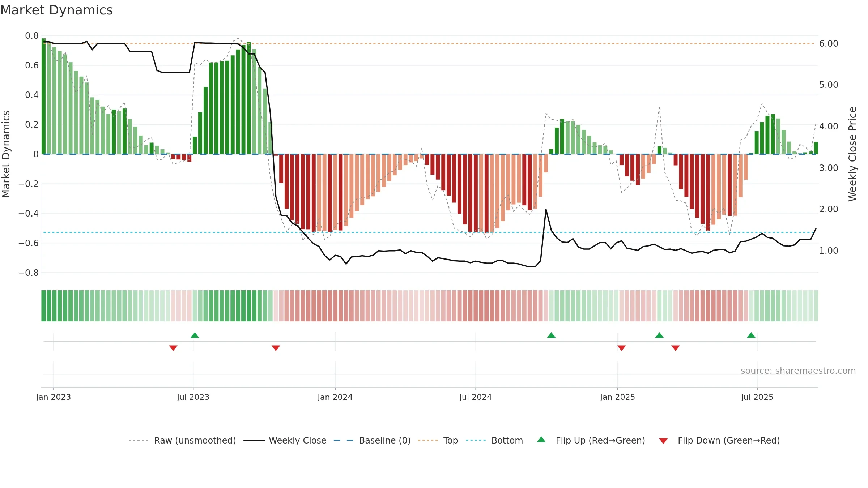The image size is (868, 488).
Task: Click the vertical Market Dynamics axis title
Action: coord(6,154)
